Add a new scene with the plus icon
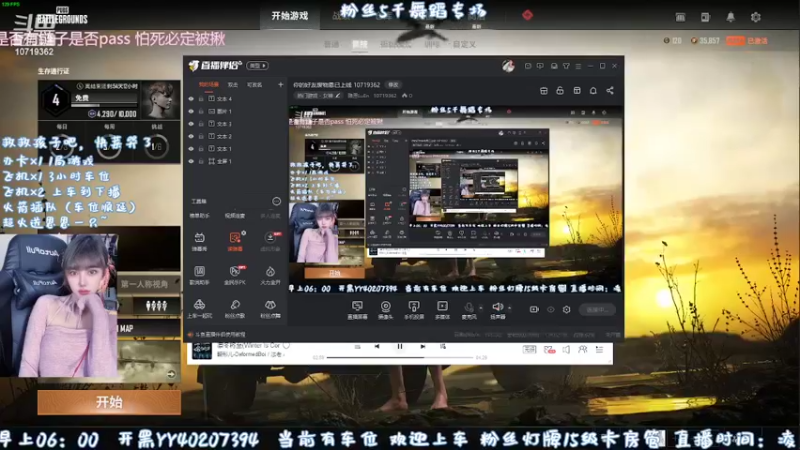Viewport: 800px width, 450px height. click(x=280, y=85)
